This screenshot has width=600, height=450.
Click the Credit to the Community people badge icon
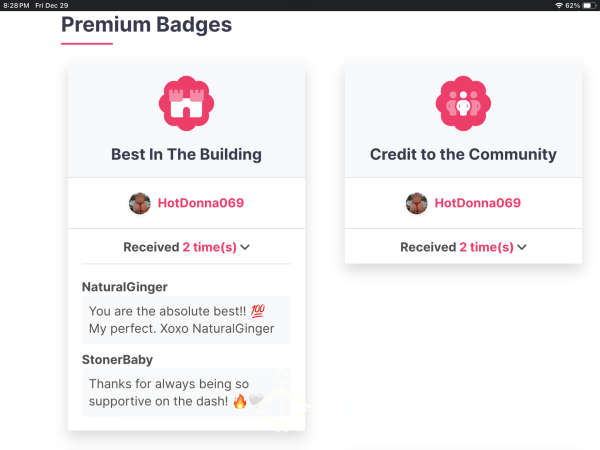(x=463, y=103)
